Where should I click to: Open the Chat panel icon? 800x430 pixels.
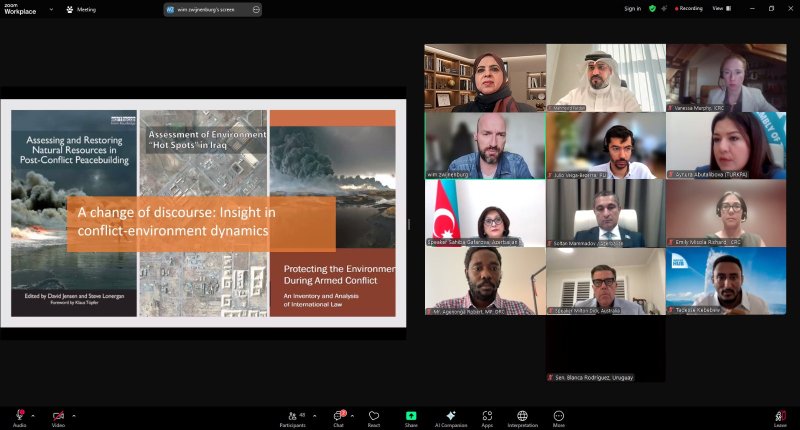click(338, 416)
